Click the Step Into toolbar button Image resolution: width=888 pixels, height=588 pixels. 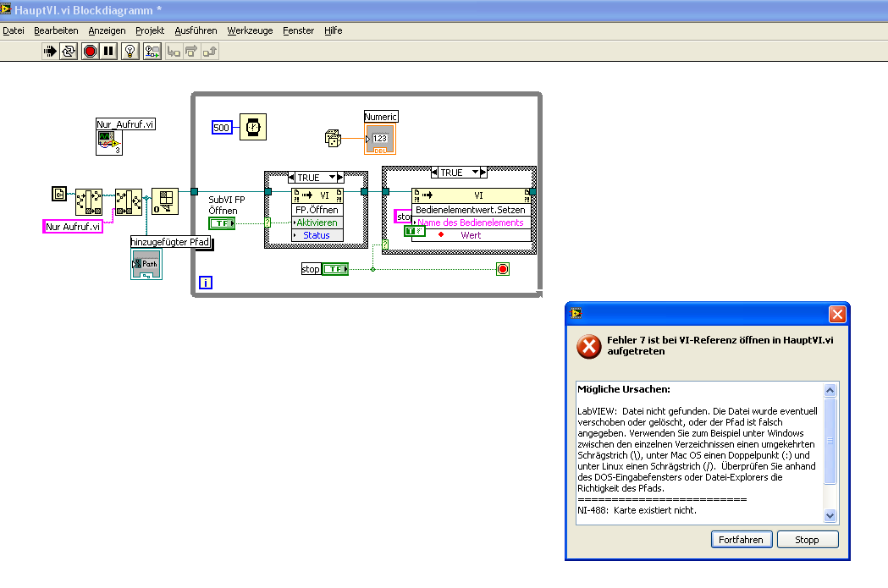[174, 52]
